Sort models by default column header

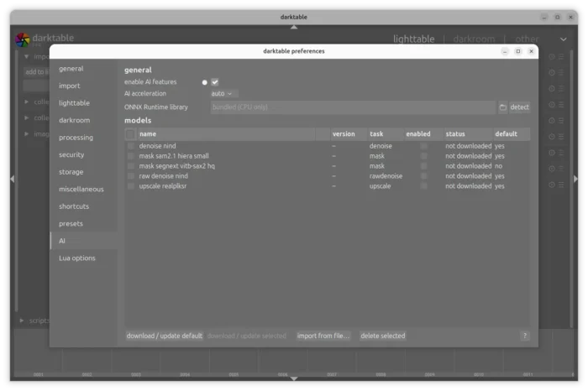click(512, 134)
